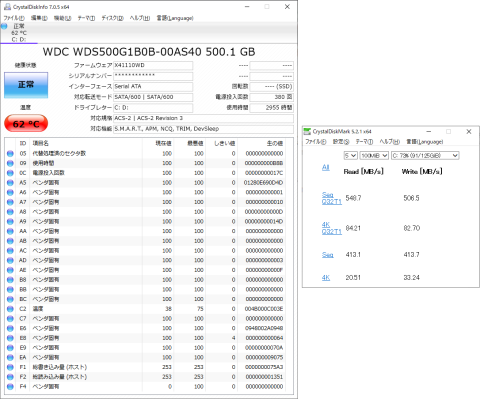Click status circle for SMART row AE
480x399 pixels.
tap(10, 270)
